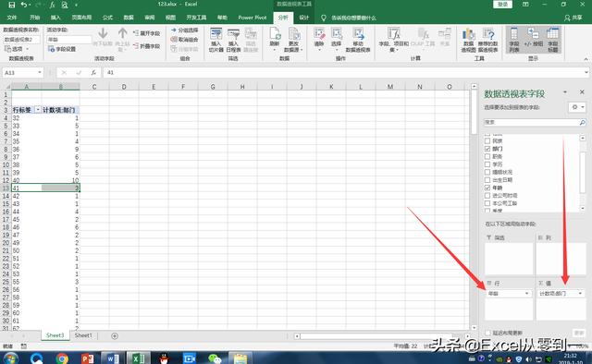The height and width of the screenshot is (364, 592).
Task: Open Field Settings (字段设置)
Action: pos(62,49)
